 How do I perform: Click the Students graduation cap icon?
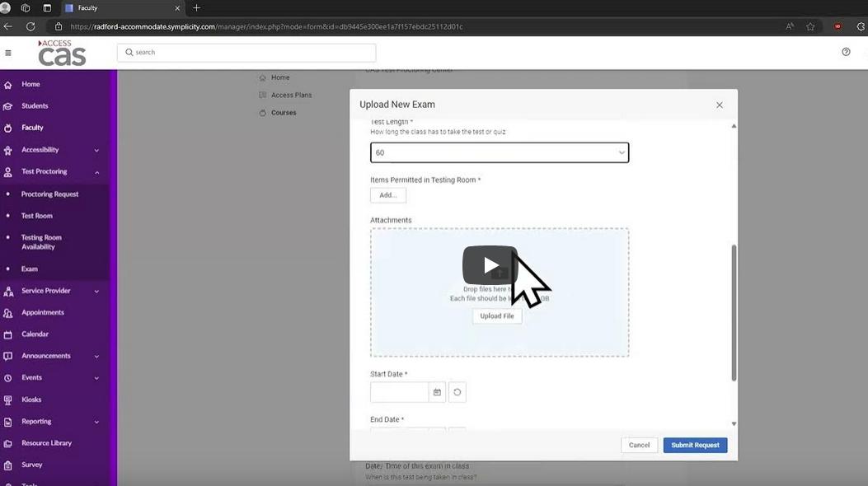pyautogui.click(x=7, y=106)
